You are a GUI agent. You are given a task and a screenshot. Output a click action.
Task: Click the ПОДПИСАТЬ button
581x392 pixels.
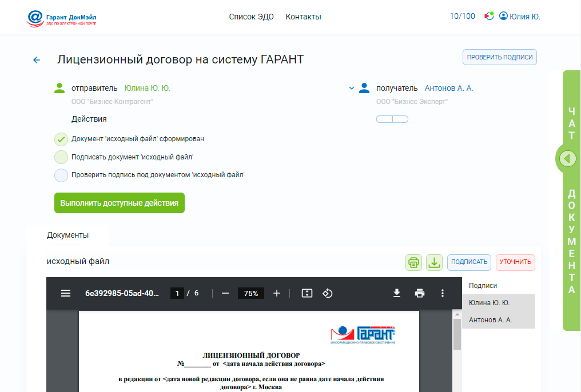tap(469, 262)
